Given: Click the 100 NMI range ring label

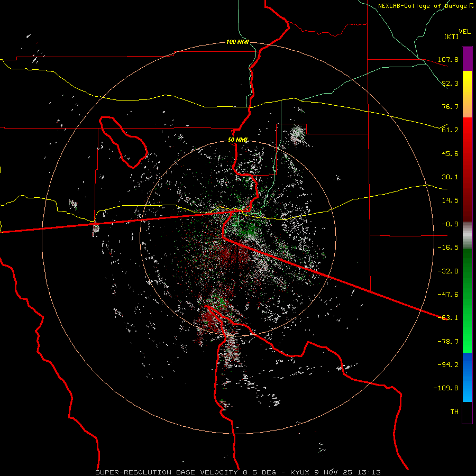Looking at the screenshot, I should 237,42.
